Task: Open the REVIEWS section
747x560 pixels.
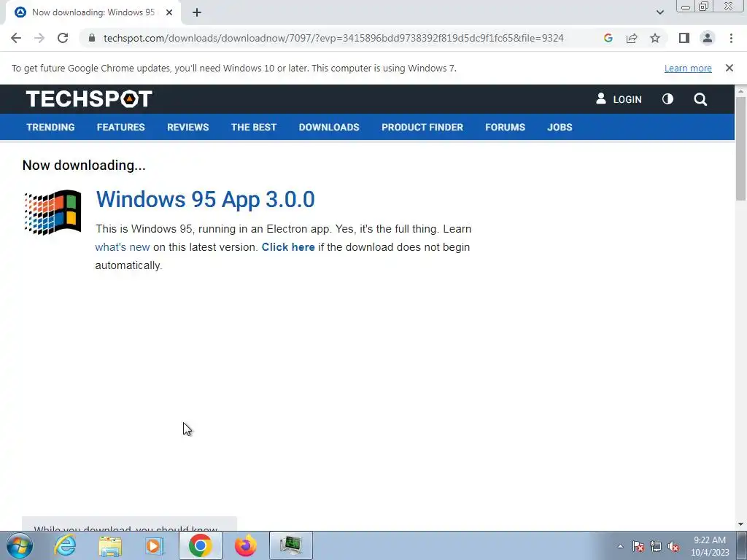Action: (x=187, y=127)
